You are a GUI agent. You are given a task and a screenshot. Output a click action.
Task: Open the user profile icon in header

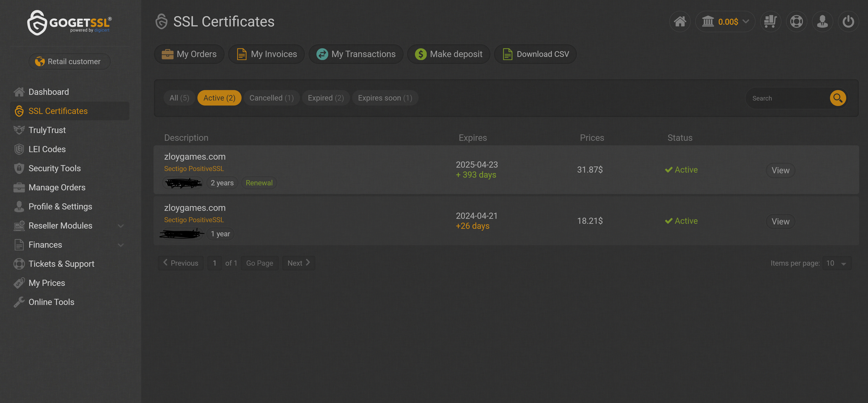(x=822, y=22)
